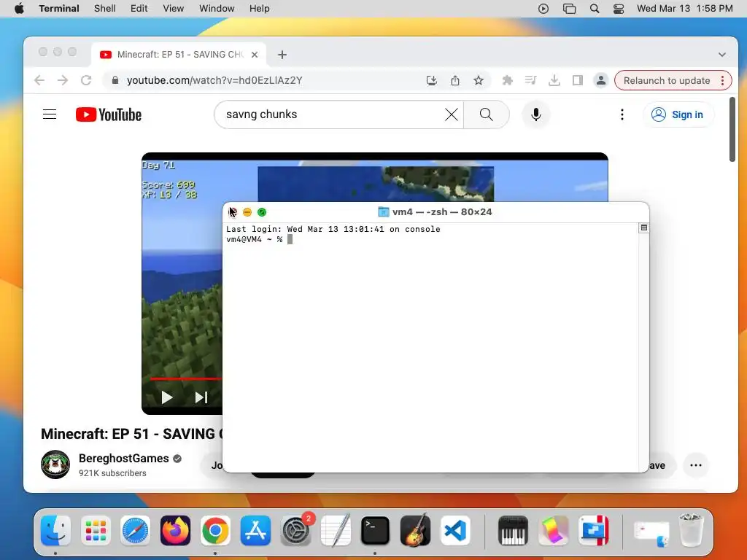Expand the Chrome tab search chevron

[x=722, y=55]
